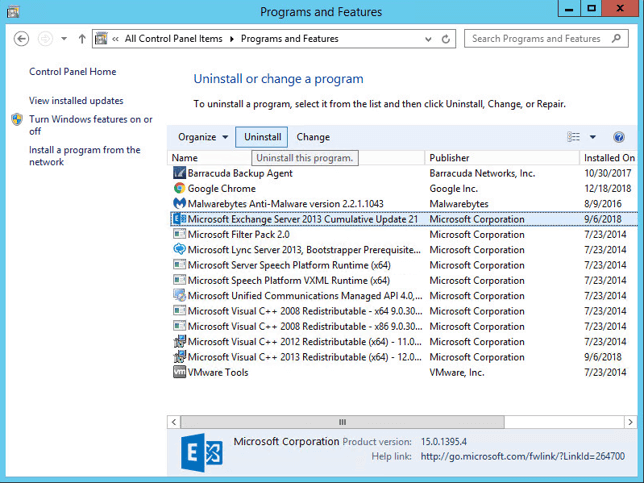644x483 pixels.
Task: Click the search magnifier icon
Action: [x=616, y=39]
